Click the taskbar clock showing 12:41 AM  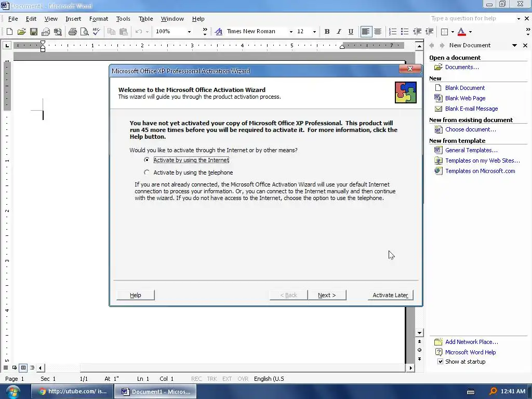tap(513, 392)
